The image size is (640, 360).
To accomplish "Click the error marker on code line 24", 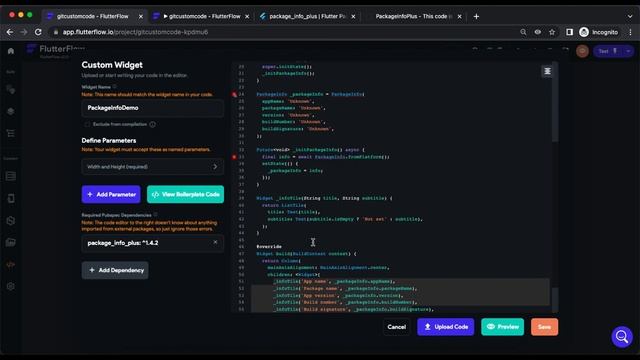I will tap(234, 94).
